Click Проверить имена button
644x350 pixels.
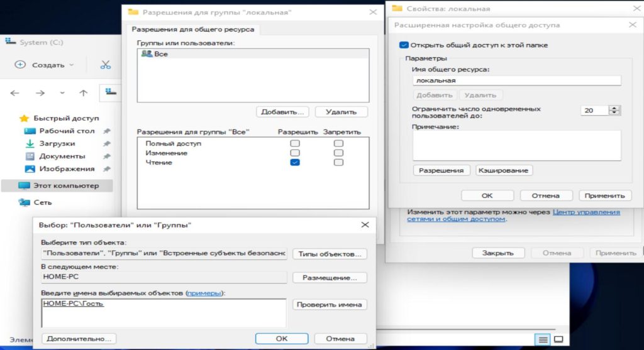[330, 305]
